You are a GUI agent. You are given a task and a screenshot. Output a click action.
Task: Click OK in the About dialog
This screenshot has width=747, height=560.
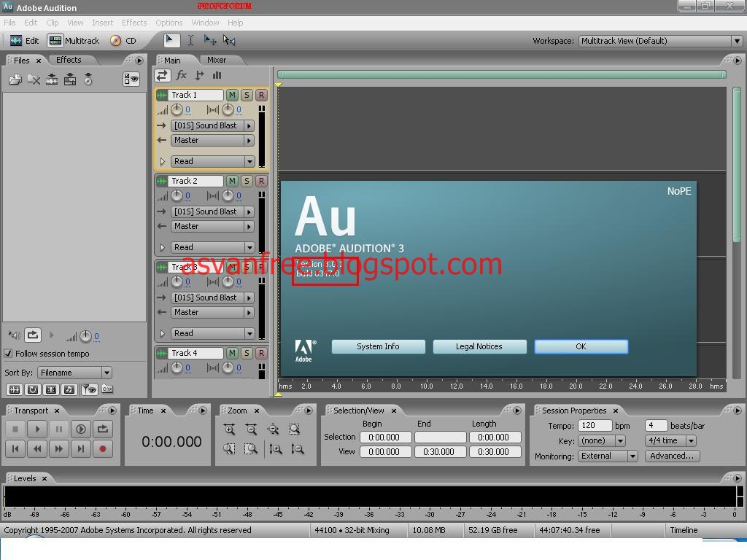581,346
